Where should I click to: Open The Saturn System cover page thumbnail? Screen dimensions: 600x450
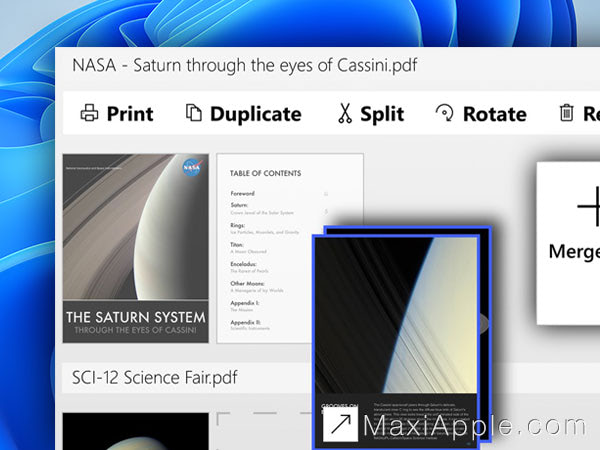[136, 248]
